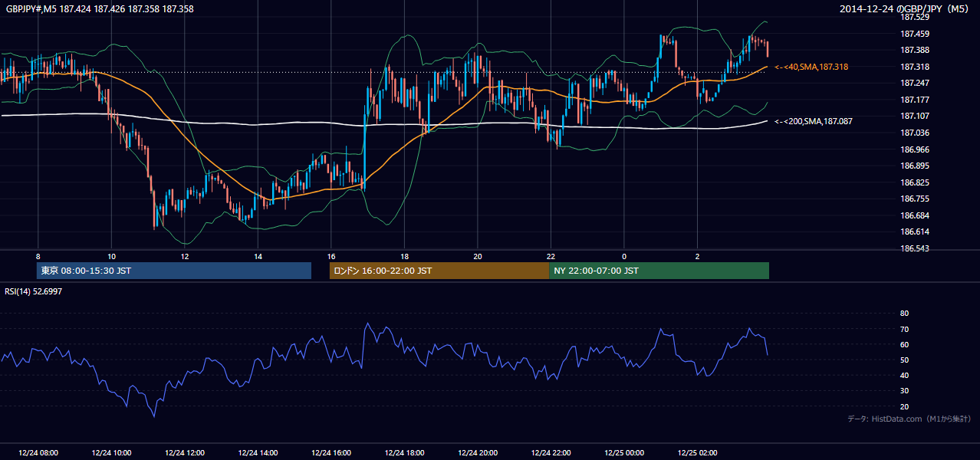Select the Tokyo 08:00-15:30 JST session bar
The height and width of the screenshot is (460, 980).
pos(174,271)
